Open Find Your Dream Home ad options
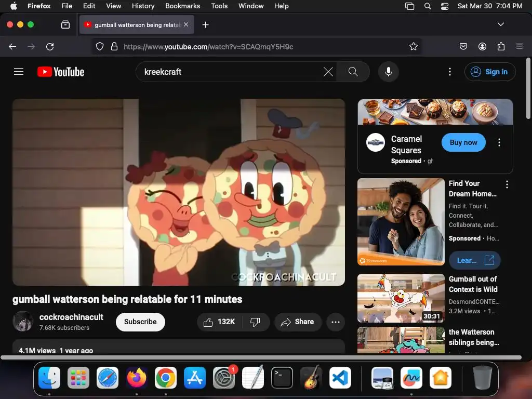This screenshot has width=532, height=399. click(x=507, y=184)
